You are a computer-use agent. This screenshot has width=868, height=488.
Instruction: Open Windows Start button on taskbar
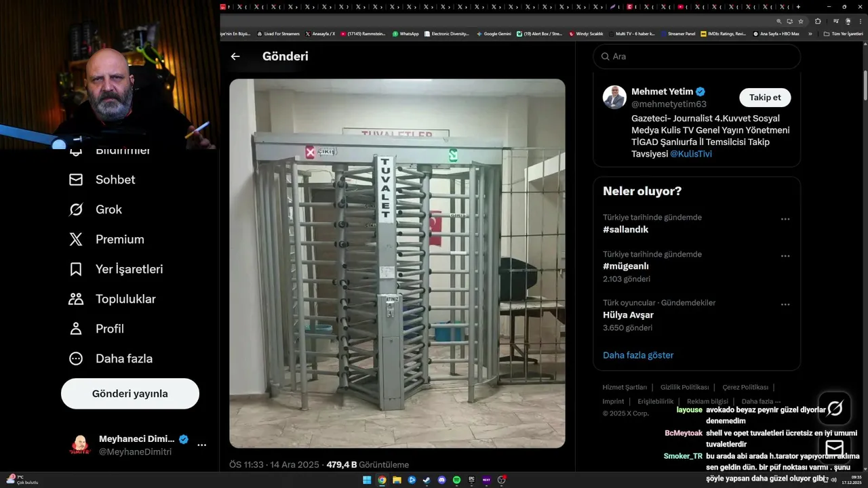[x=367, y=480]
